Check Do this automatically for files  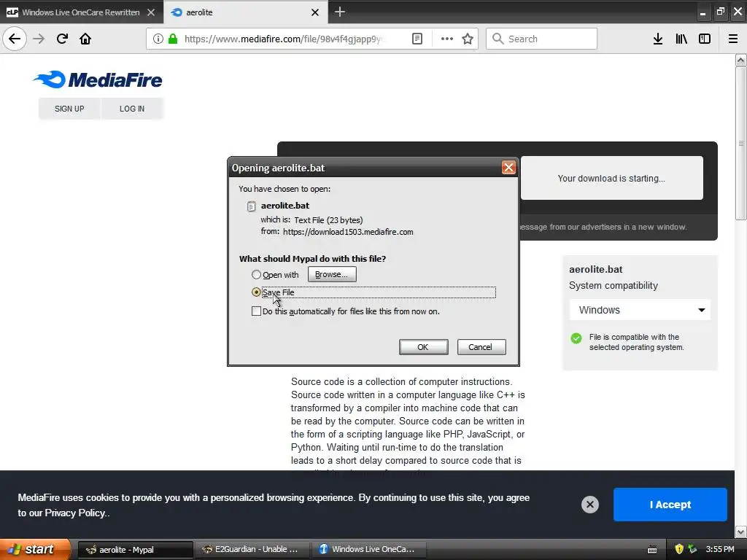(256, 311)
